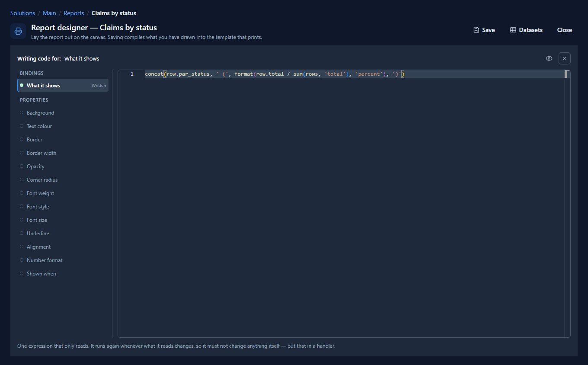Open the Datasets panel
Image resolution: width=588 pixels, height=365 pixels.
click(x=526, y=30)
